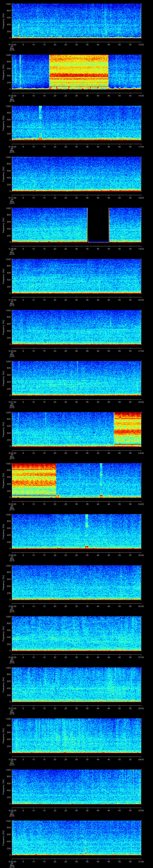Click the Frequency (Hz) label of the 5:14:00 panel
Image resolution: width=153 pixels, height=868 pixels.
click(4, 21)
